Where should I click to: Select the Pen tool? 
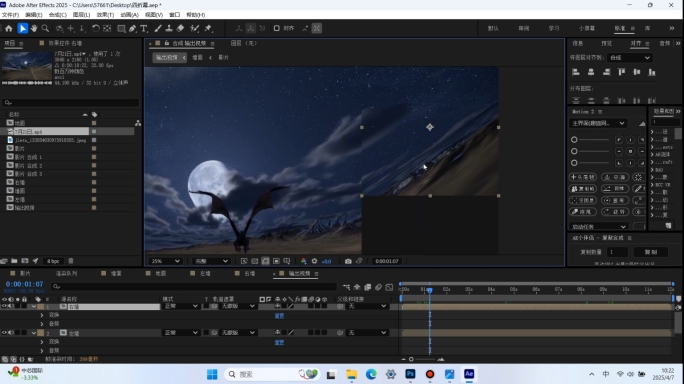click(133, 28)
